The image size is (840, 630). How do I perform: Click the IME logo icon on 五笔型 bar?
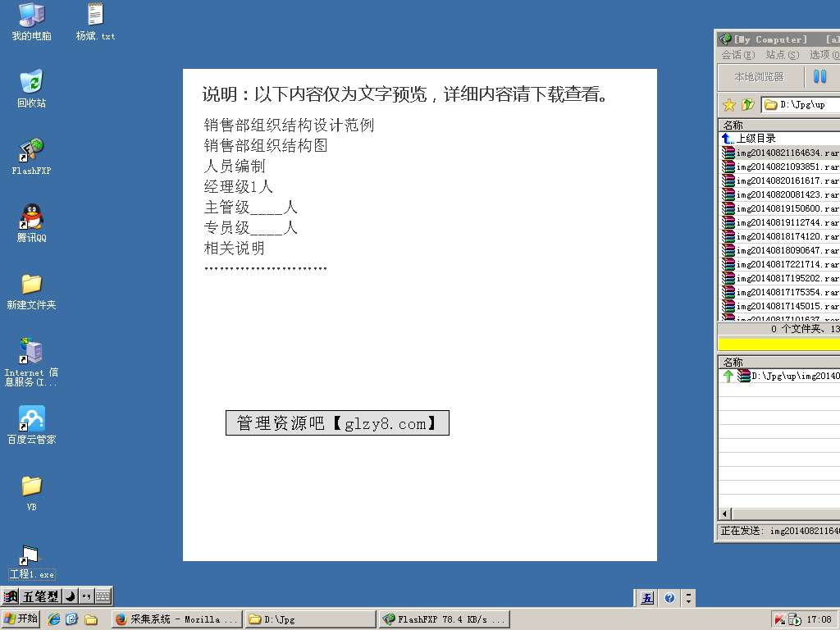click(x=10, y=596)
